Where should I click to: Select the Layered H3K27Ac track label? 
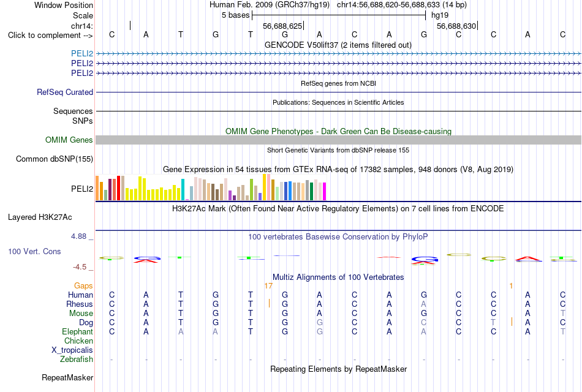[40, 217]
